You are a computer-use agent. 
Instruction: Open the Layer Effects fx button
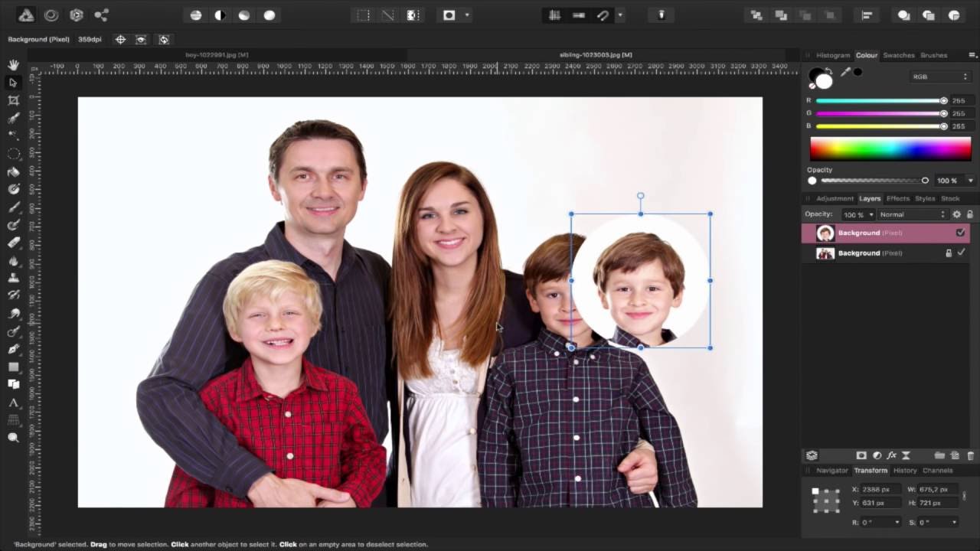click(x=891, y=455)
